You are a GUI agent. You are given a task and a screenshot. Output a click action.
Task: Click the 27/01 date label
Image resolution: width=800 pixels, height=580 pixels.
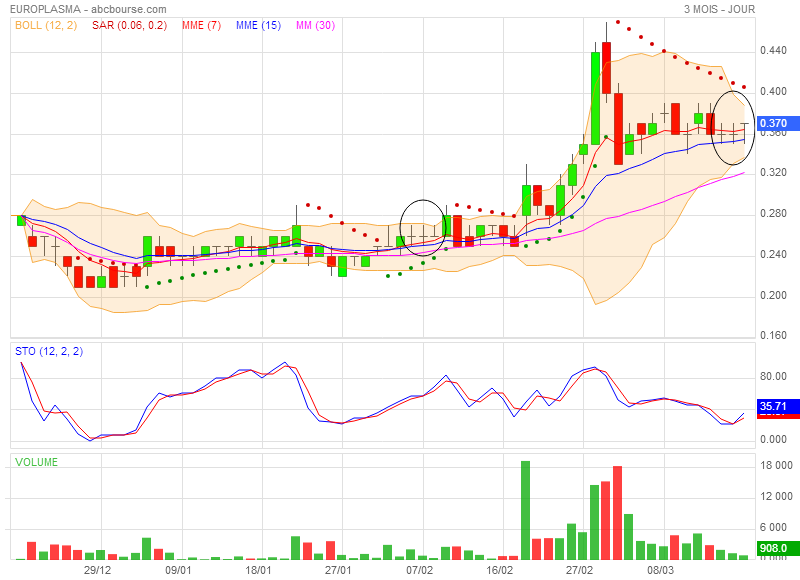point(339,570)
